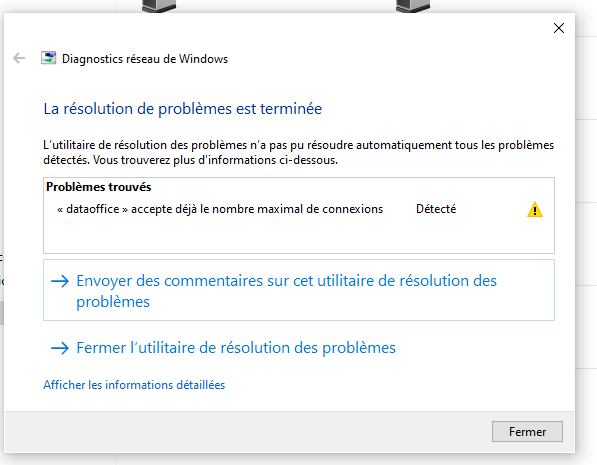
Task: Click the yellow warning triangle icon
Action: tap(535, 209)
